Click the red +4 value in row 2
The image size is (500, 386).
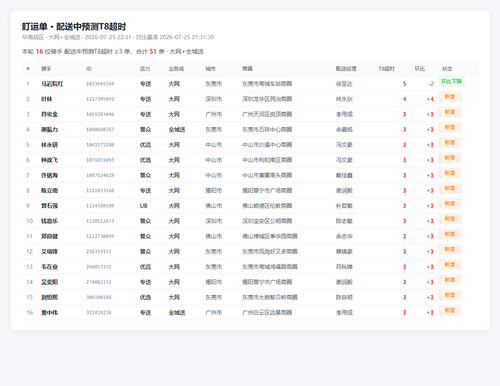pyautogui.click(x=430, y=99)
